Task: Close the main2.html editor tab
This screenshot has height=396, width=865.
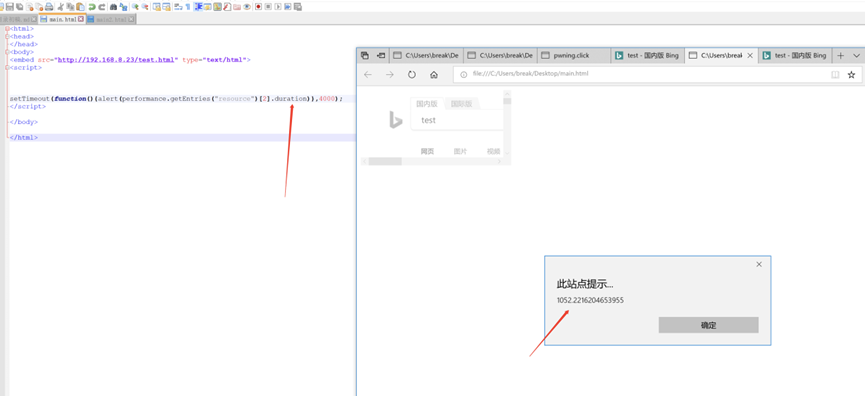Action: pyautogui.click(x=131, y=19)
